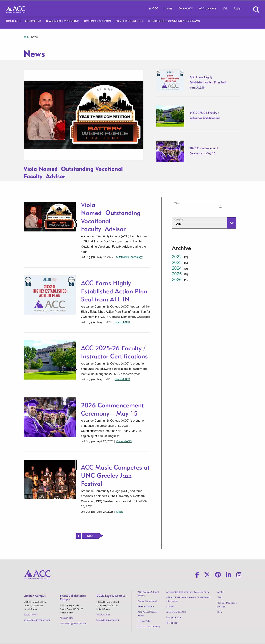Open the featured Battery Workforce Challenge image
This screenshot has height=644, width=265.
(x=83, y=115)
